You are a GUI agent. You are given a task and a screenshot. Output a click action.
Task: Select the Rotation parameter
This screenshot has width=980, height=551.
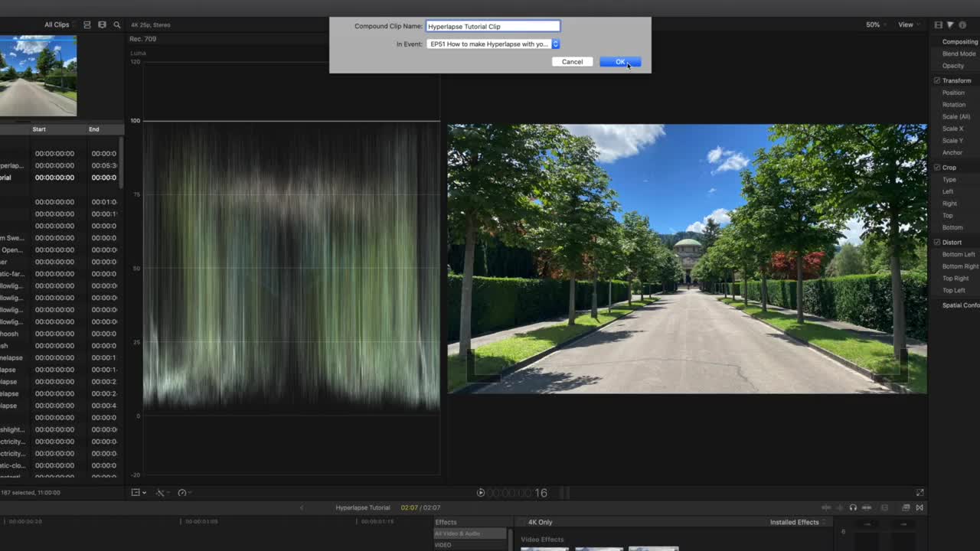(x=954, y=104)
